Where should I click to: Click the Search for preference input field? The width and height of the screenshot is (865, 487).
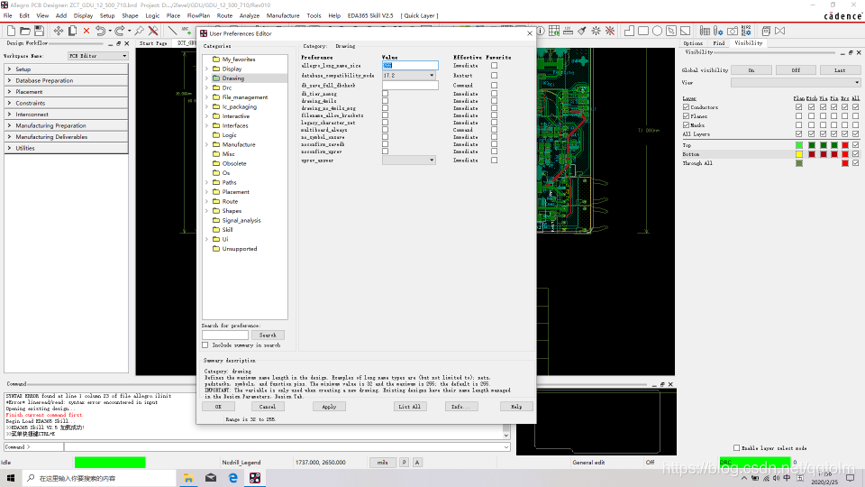225,335
